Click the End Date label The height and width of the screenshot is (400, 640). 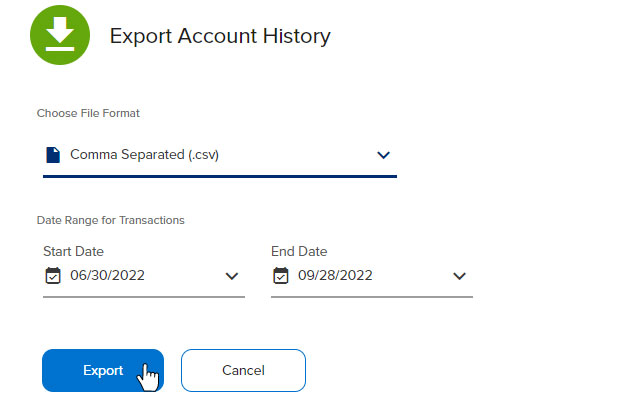(299, 251)
